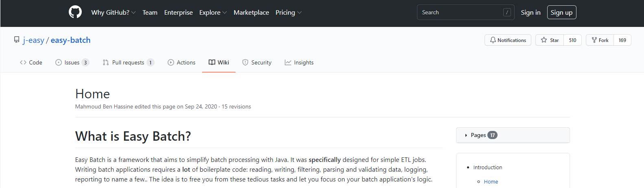
Task: Click the Notifications button
Action: [x=508, y=40]
